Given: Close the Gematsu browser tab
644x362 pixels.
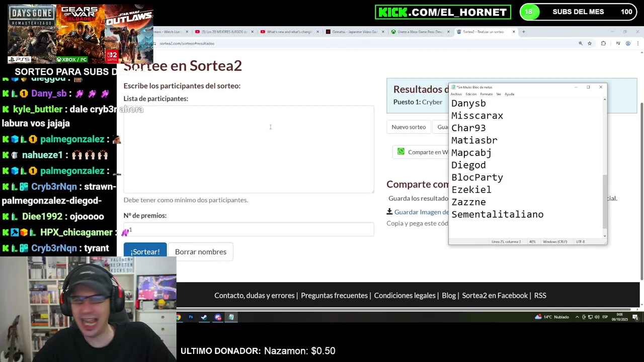Looking at the screenshot, I should 383,32.
